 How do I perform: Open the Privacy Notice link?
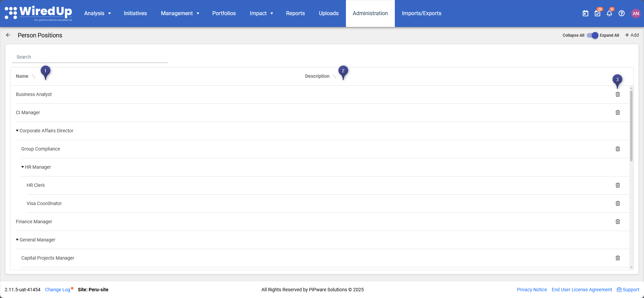point(532,290)
